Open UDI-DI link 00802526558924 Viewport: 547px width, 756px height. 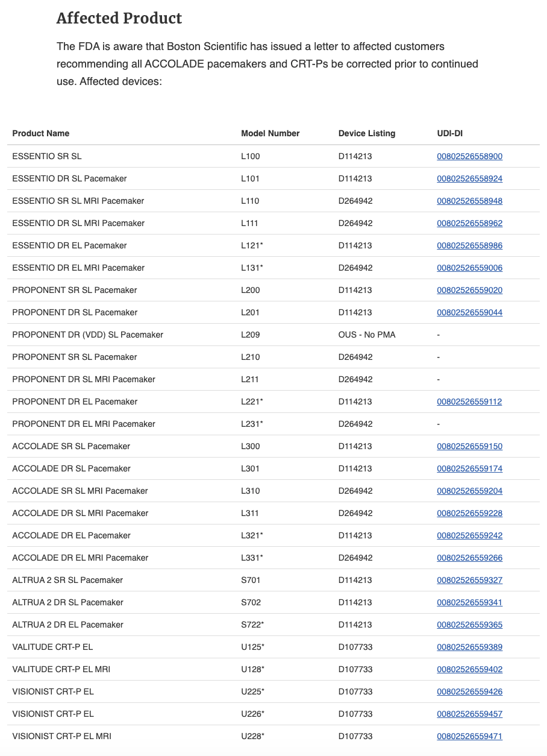pyautogui.click(x=469, y=178)
